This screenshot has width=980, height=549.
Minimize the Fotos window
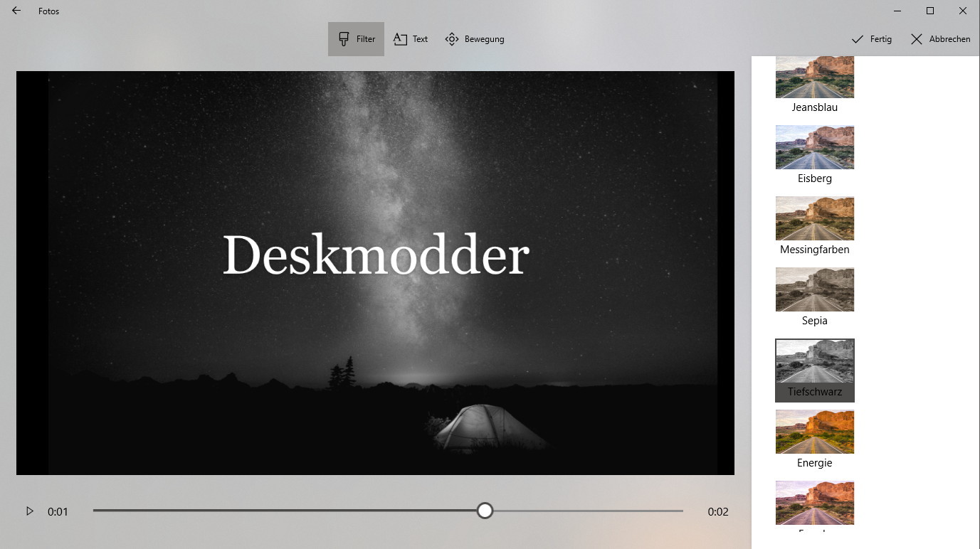coord(897,11)
